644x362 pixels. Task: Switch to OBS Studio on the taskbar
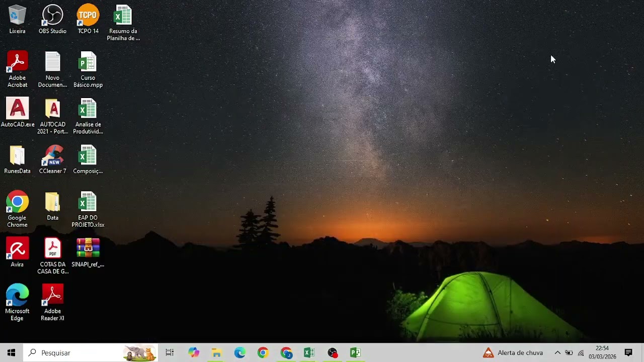pos(332,352)
